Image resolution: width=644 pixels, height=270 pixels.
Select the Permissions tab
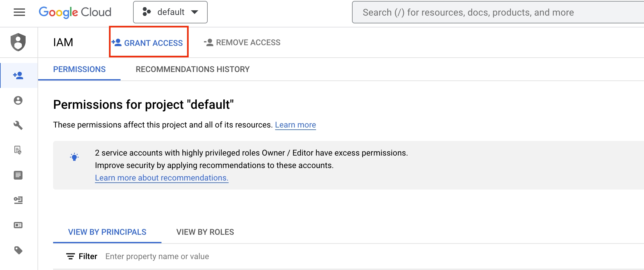point(79,69)
